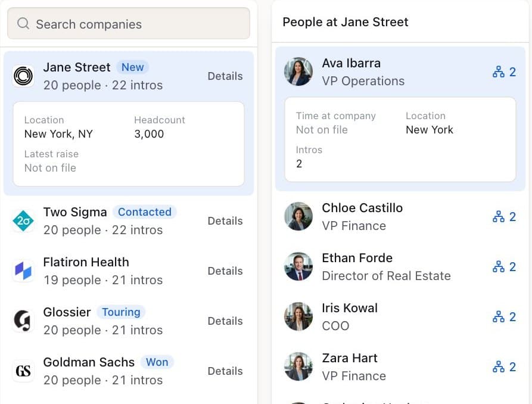The height and width of the screenshot is (404, 532).
Task: Expand Details for Two Sigma
Action: (x=225, y=221)
